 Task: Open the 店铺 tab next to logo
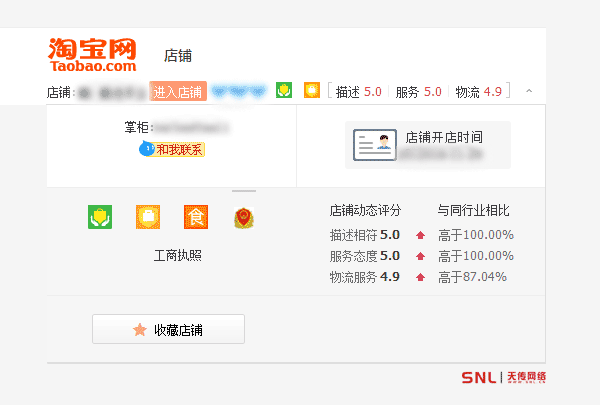pos(178,56)
